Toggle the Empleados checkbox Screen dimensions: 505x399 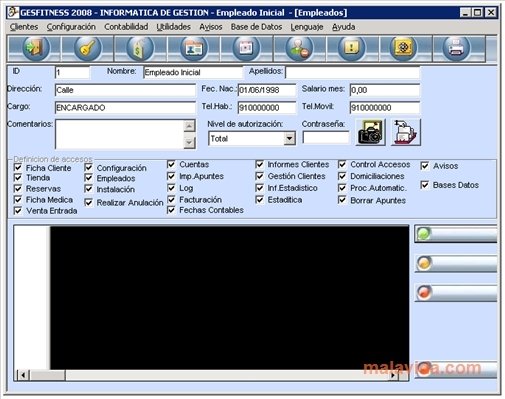[x=88, y=178]
